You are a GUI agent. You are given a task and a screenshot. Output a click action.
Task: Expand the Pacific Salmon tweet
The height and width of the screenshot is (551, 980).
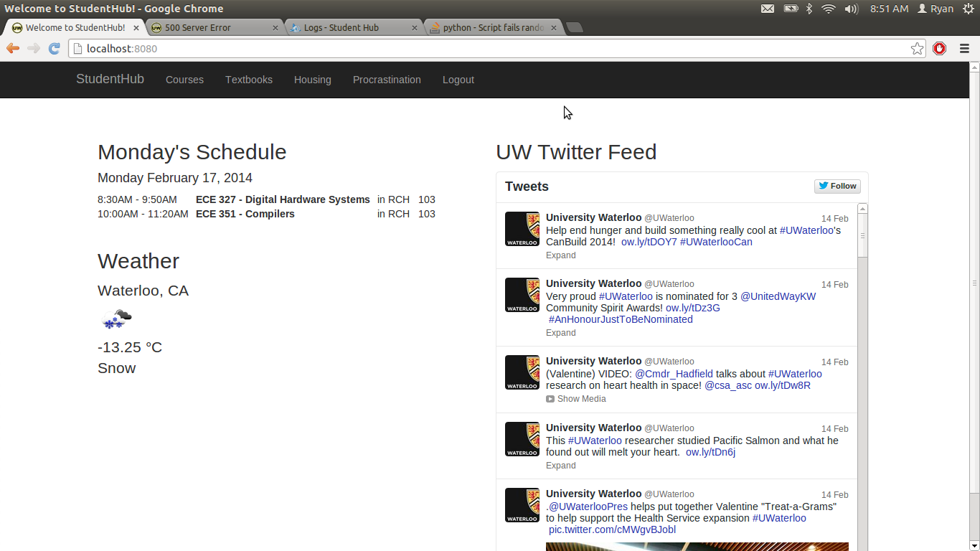pos(560,466)
